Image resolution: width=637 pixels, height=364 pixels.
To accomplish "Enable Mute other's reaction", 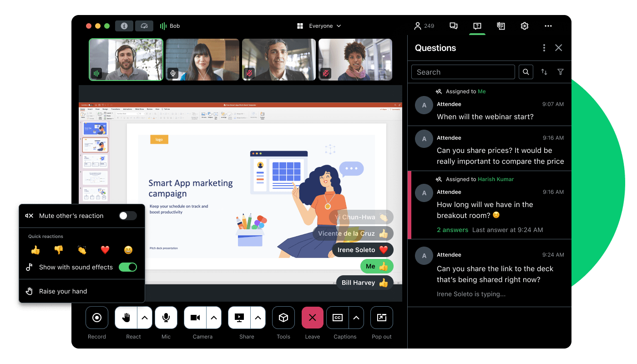I will pyautogui.click(x=128, y=216).
